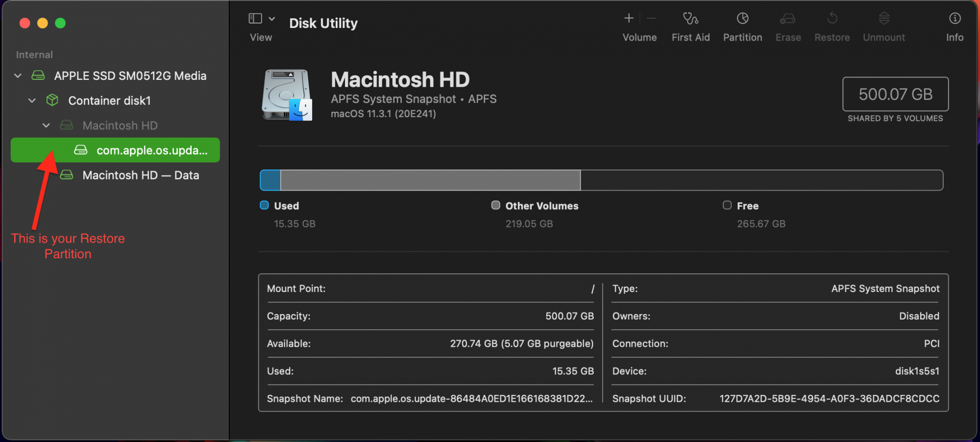Click the Restore toolbar label
This screenshot has width=980, height=442.
click(832, 37)
